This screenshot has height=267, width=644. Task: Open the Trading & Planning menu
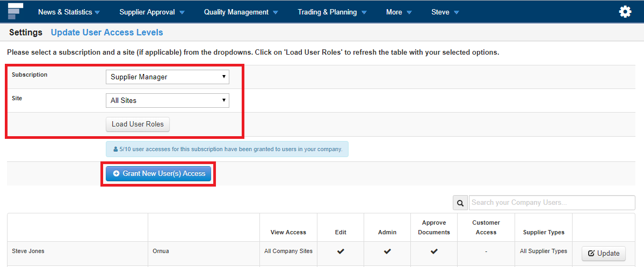332,12
